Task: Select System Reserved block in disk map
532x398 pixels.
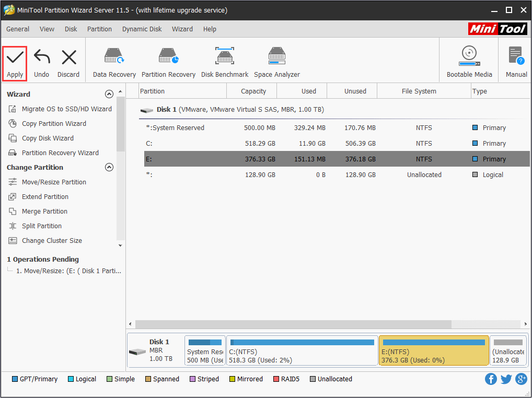Action: pos(205,351)
